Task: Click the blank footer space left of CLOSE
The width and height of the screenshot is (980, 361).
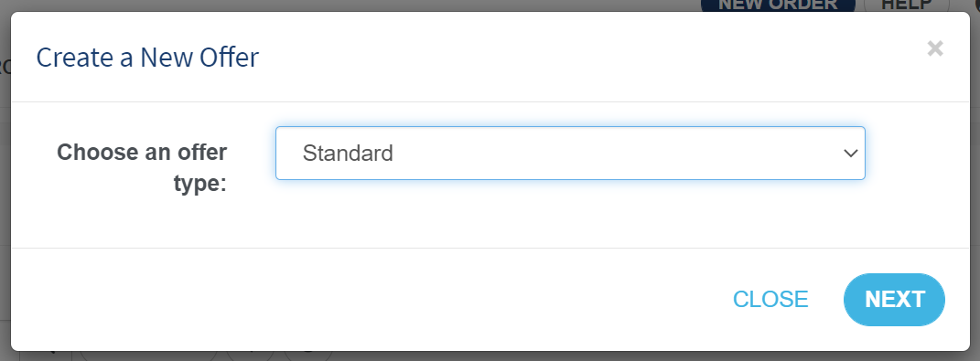Action: pyautogui.click(x=369, y=299)
